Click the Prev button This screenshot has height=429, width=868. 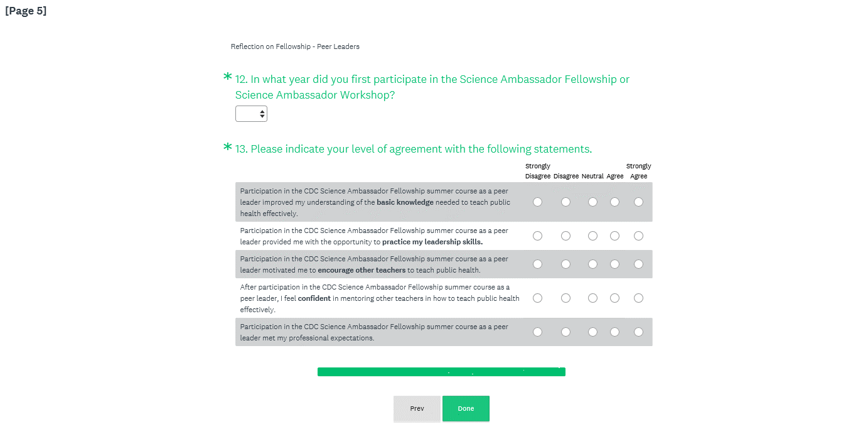[417, 409]
